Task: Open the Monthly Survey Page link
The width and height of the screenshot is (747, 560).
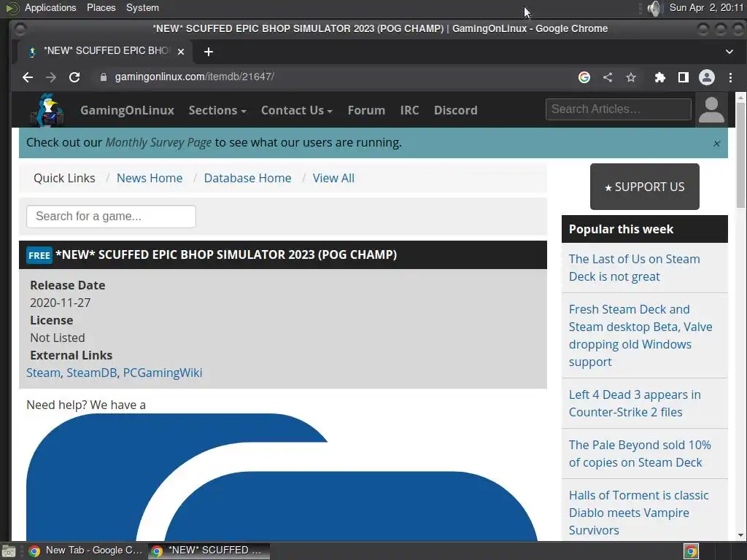Action: [158, 142]
